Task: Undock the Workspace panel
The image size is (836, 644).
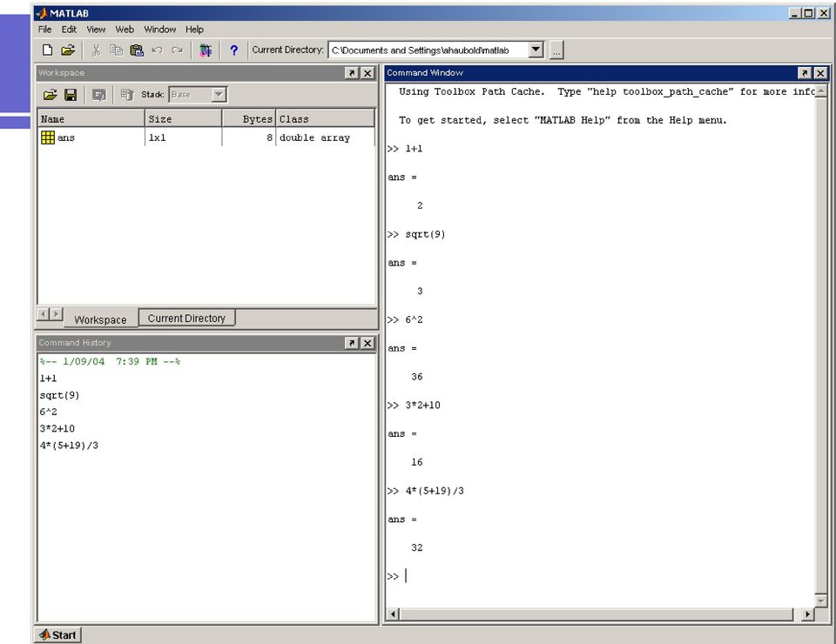Action: 351,73
